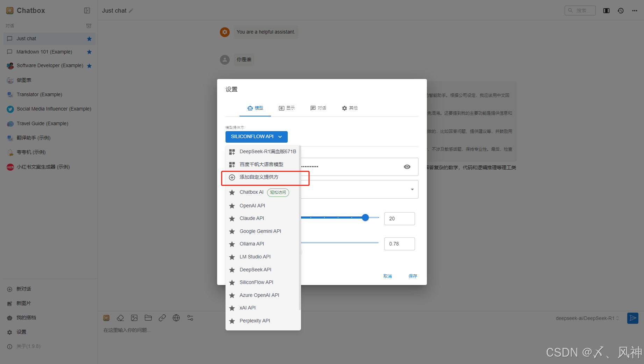
Task: Toggle the split panel view icon
Action: tap(606, 10)
